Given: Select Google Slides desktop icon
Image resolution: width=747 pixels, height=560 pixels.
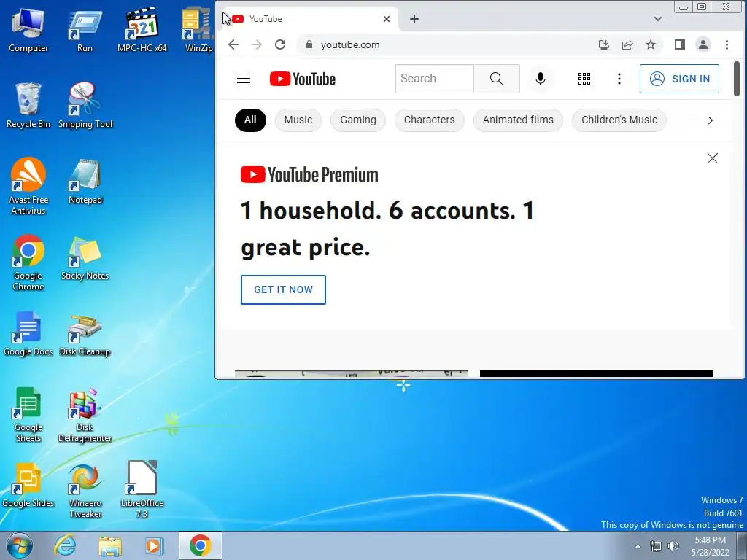Looking at the screenshot, I should click(28, 485).
